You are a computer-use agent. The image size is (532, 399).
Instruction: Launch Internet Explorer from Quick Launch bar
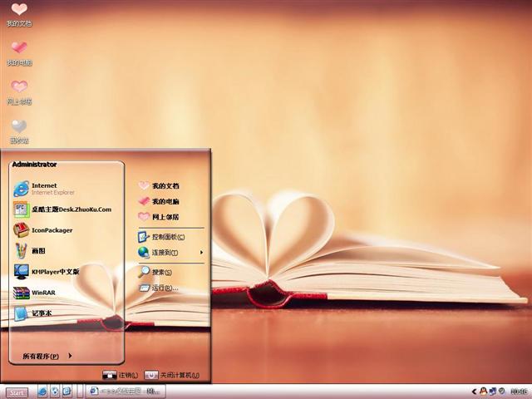[x=42, y=392]
